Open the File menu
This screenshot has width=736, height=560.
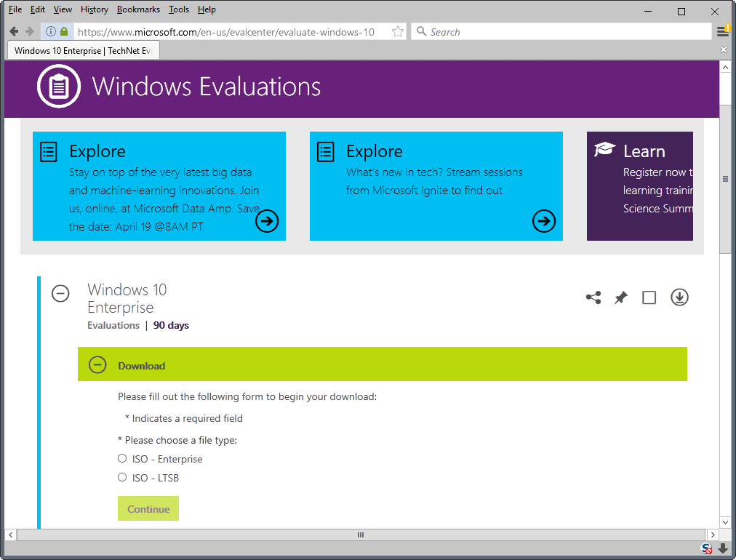[15, 9]
